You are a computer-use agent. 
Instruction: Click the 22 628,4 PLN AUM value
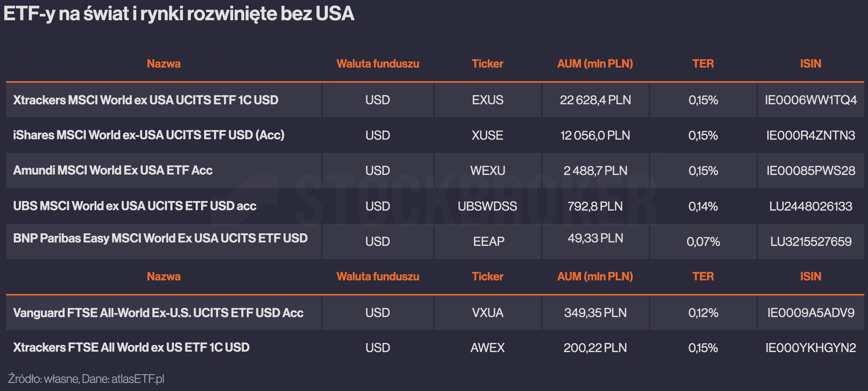pos(595,100)
